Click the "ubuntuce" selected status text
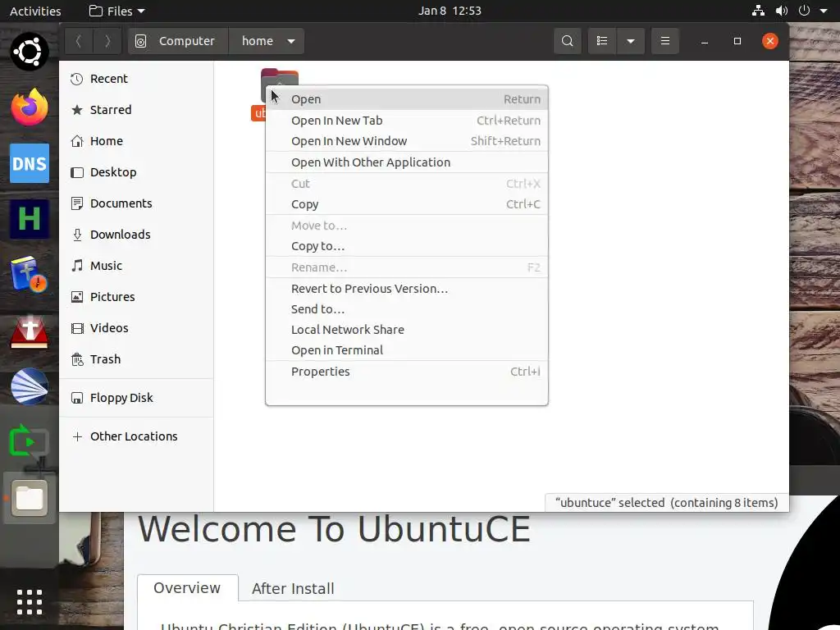This screenshot has width=840, height=630. (666, 503)
